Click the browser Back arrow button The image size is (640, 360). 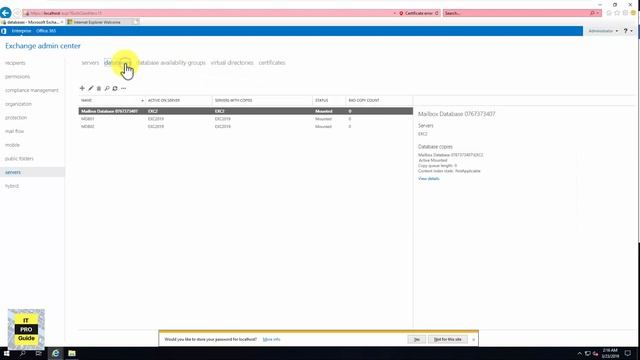[x=6, y=13]
